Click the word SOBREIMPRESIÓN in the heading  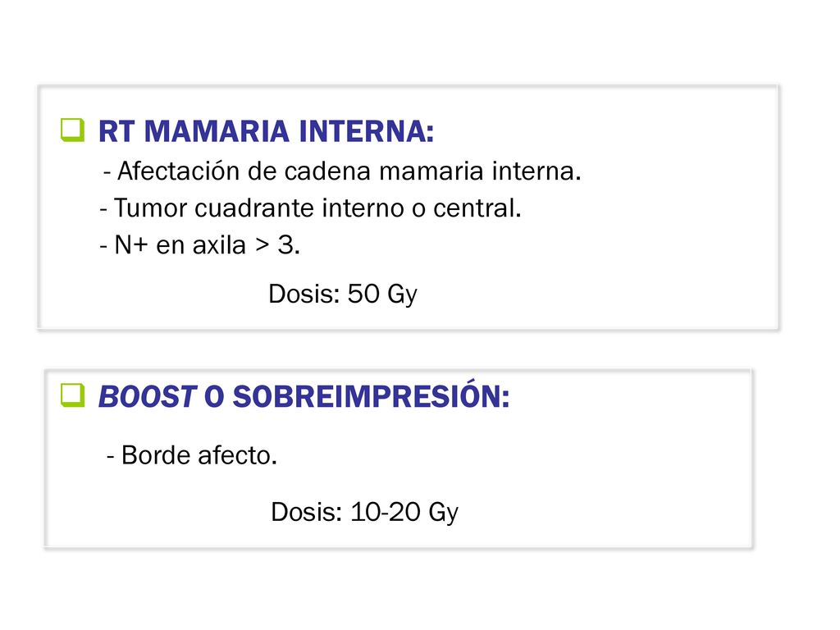(x=372, y=396)
